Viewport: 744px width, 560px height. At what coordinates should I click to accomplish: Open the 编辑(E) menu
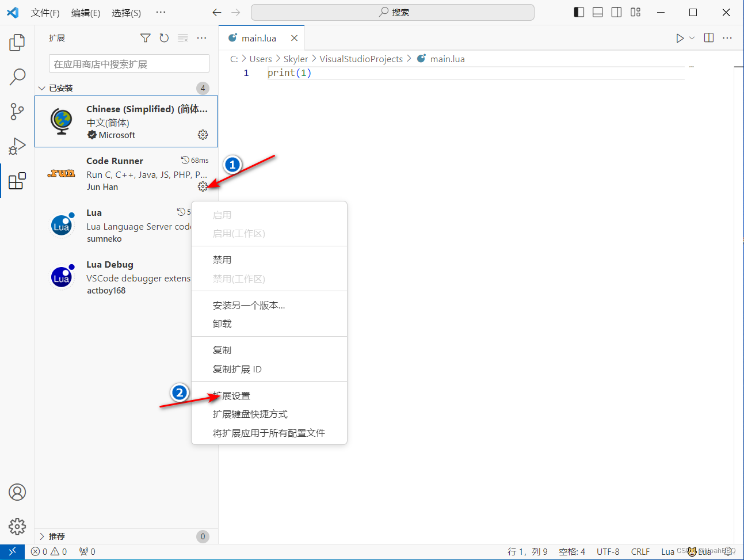(x=86, y=13)
